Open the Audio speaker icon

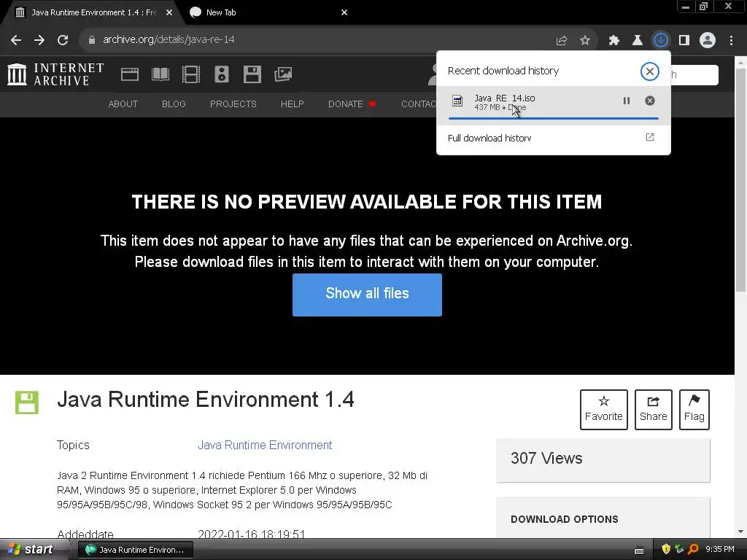click(x=222, y=75)
